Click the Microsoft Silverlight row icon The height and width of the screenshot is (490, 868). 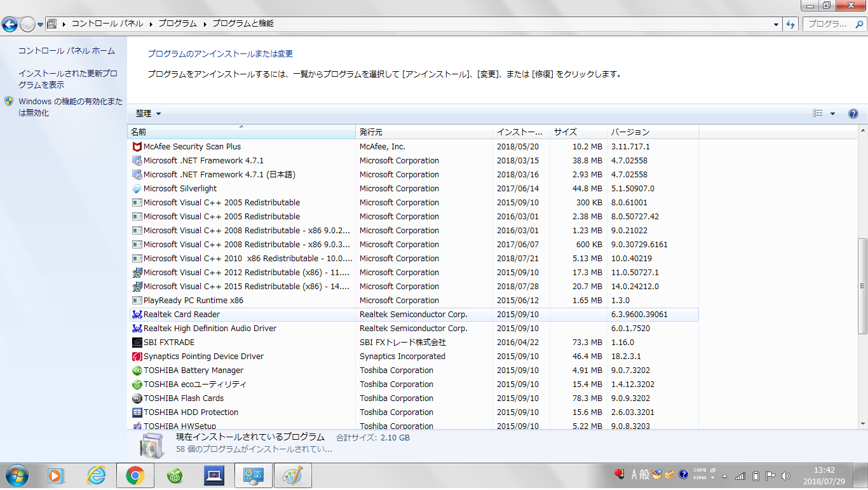(137, 189)
